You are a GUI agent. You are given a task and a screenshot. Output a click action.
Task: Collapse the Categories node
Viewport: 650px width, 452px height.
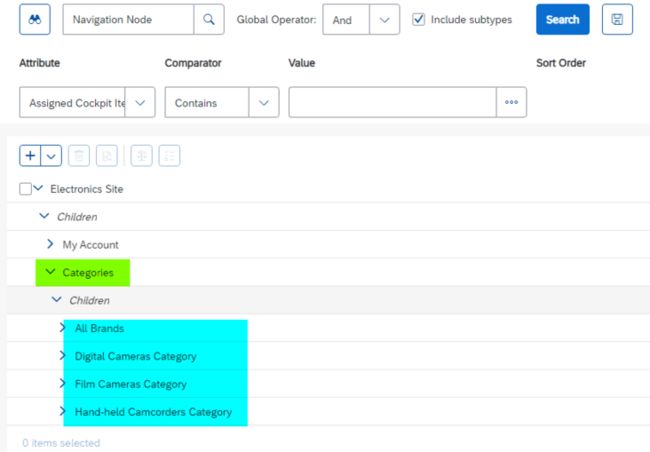click(x=50, y=272)
